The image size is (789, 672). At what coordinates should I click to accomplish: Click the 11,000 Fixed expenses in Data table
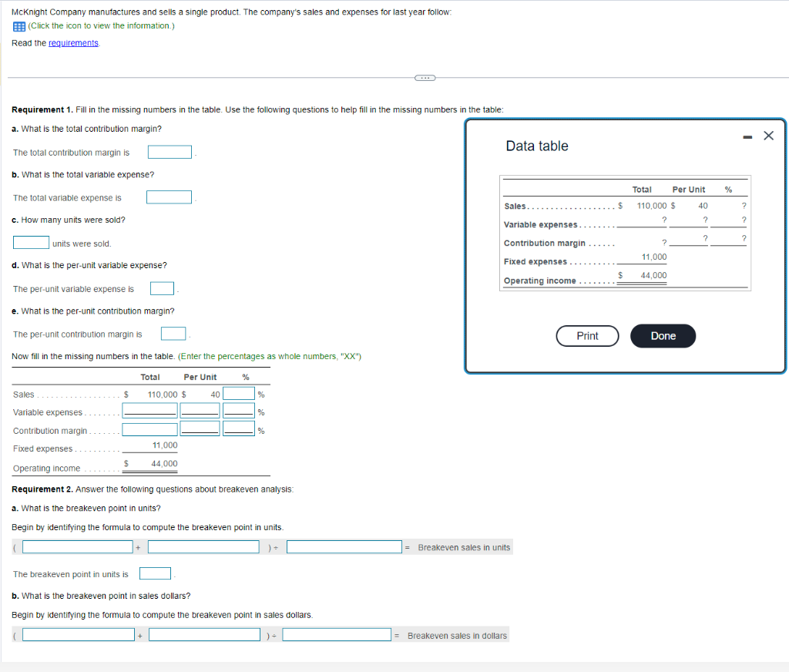654,257
